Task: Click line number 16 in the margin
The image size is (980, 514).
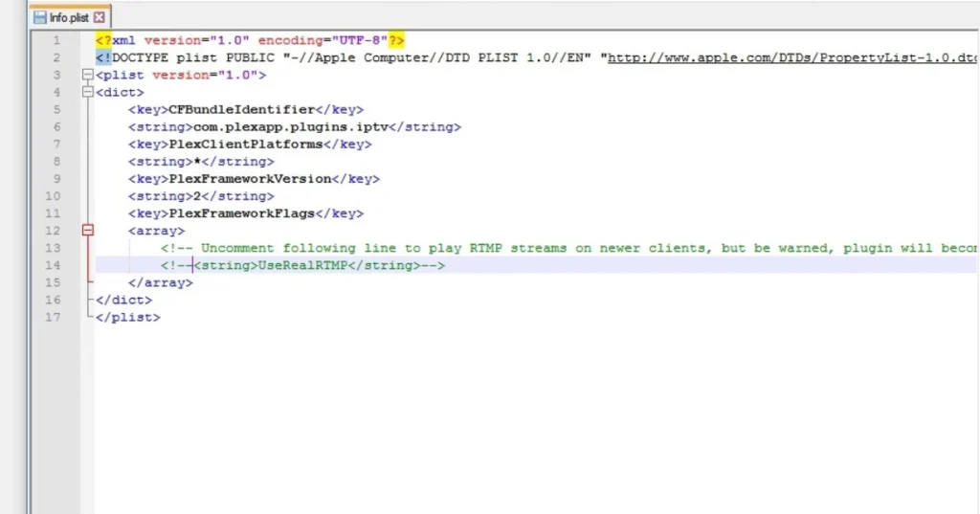Action: (x=54, y=301)
